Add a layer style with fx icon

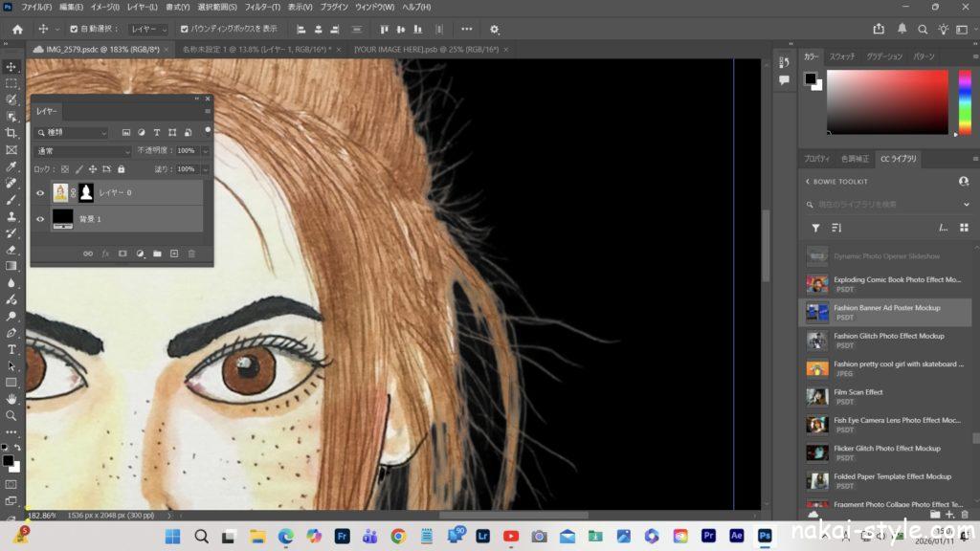coord(105,253)
